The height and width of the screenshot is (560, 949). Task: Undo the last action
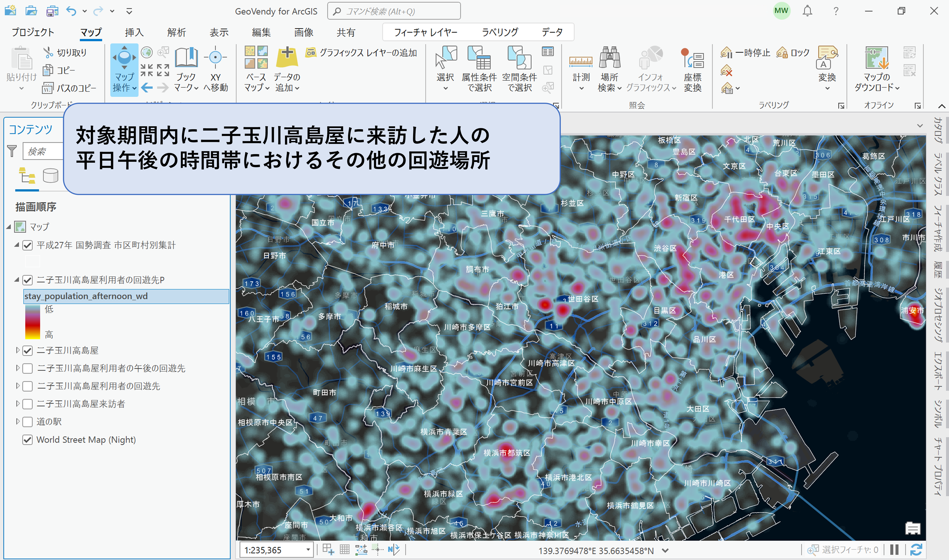72,11
